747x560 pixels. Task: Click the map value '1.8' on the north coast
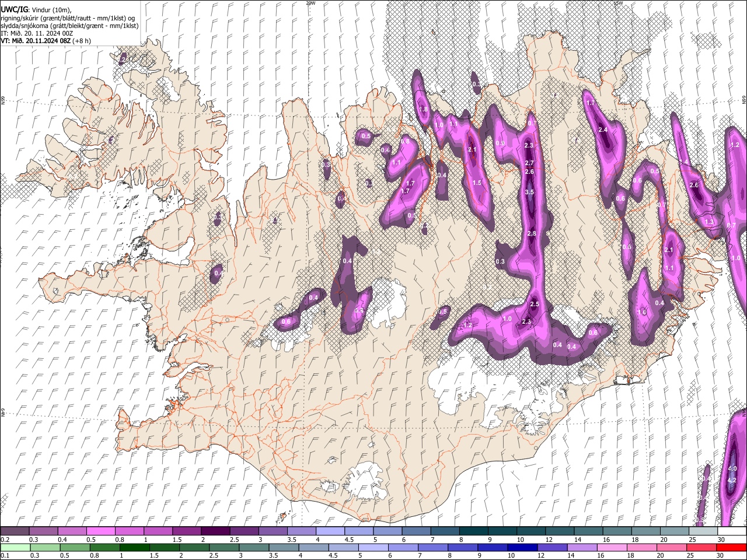[x=424, y=109]
